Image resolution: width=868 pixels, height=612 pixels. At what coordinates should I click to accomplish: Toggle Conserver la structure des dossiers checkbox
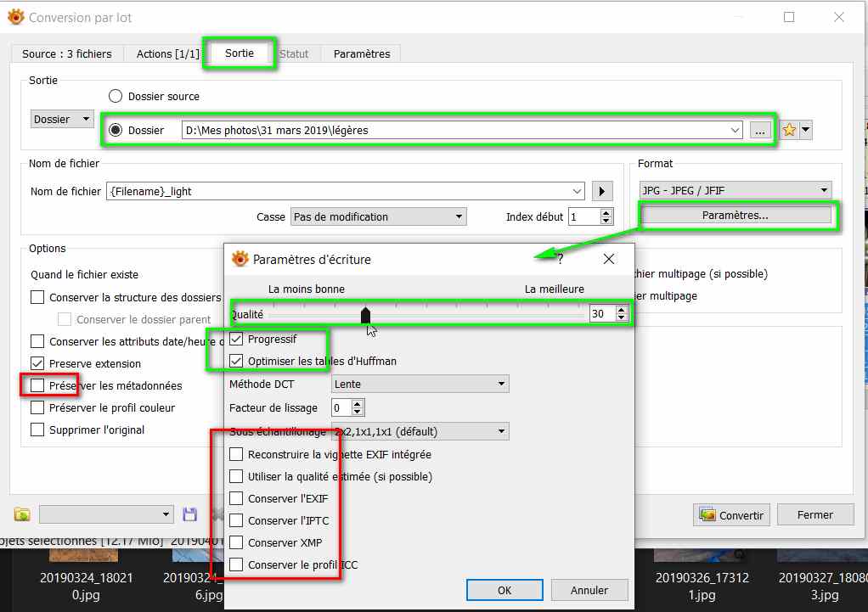pyautogui.click(x=37, y=297)
